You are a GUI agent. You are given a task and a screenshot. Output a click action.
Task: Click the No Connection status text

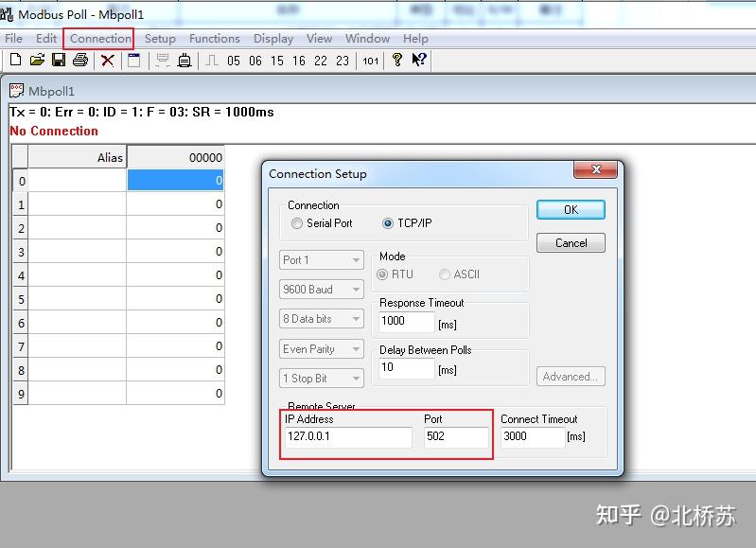coord(54,132)
